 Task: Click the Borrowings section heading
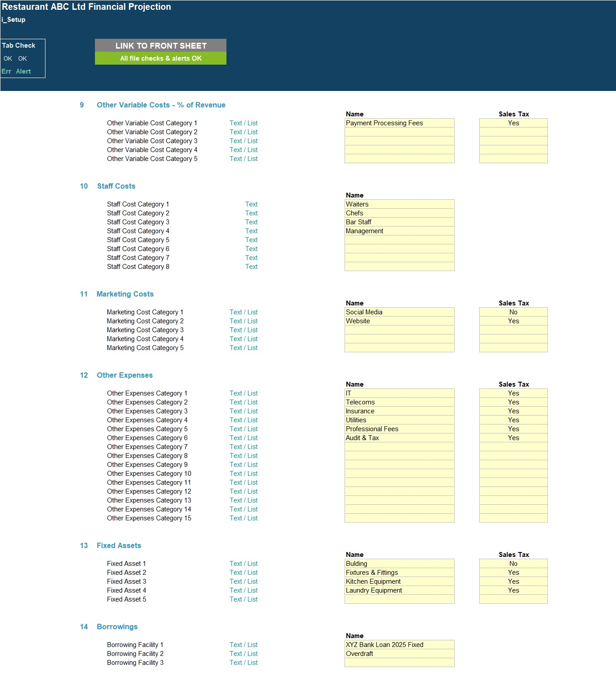117,627
